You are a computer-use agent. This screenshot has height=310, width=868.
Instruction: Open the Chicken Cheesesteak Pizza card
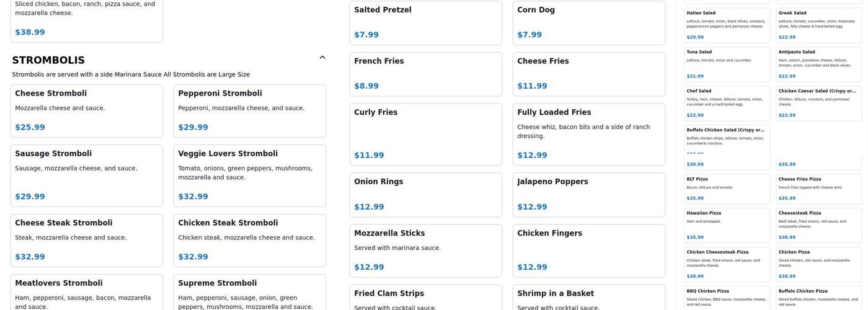tap(727, 263)
